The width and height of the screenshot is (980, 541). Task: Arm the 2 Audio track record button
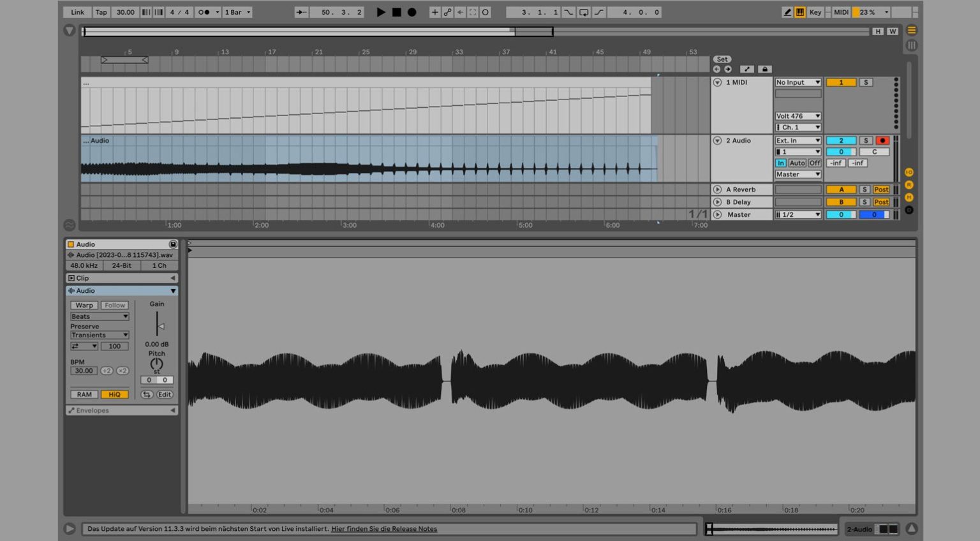coord(882,140)
